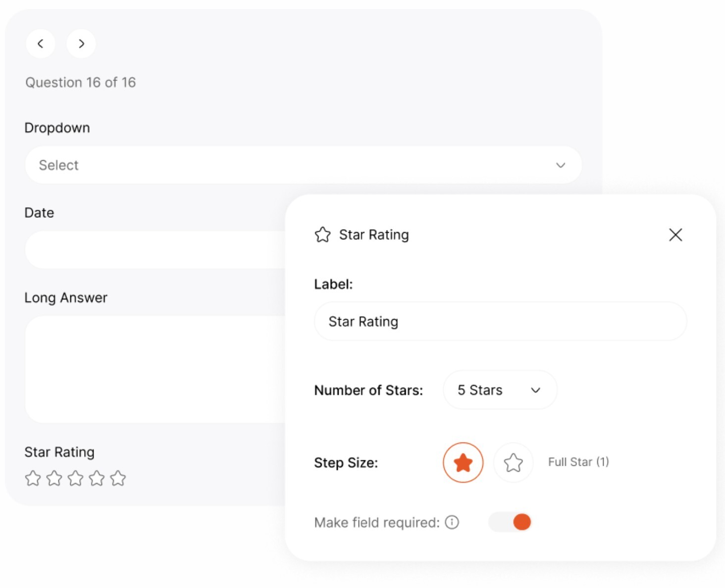Click the first star in the rating preview
725x588 pixels.
pos(34,478)
